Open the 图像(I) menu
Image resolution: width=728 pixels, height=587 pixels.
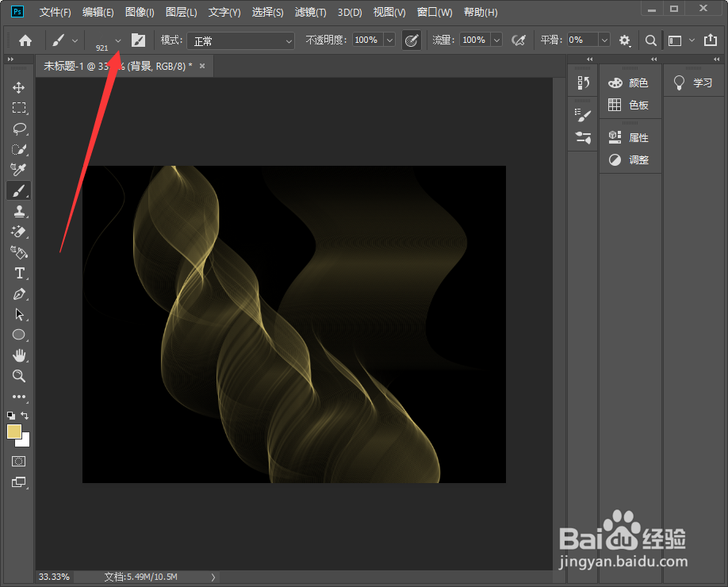coord(140,13)
